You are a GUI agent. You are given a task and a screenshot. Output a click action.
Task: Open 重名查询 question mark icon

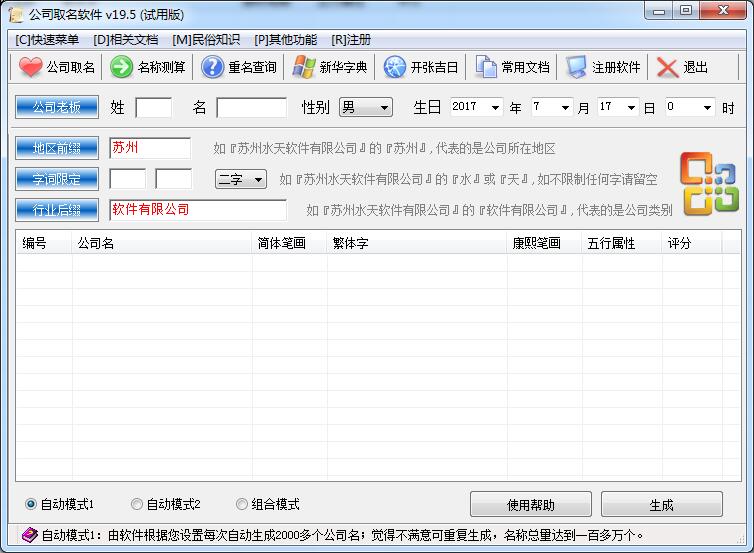tap(212, 67)
